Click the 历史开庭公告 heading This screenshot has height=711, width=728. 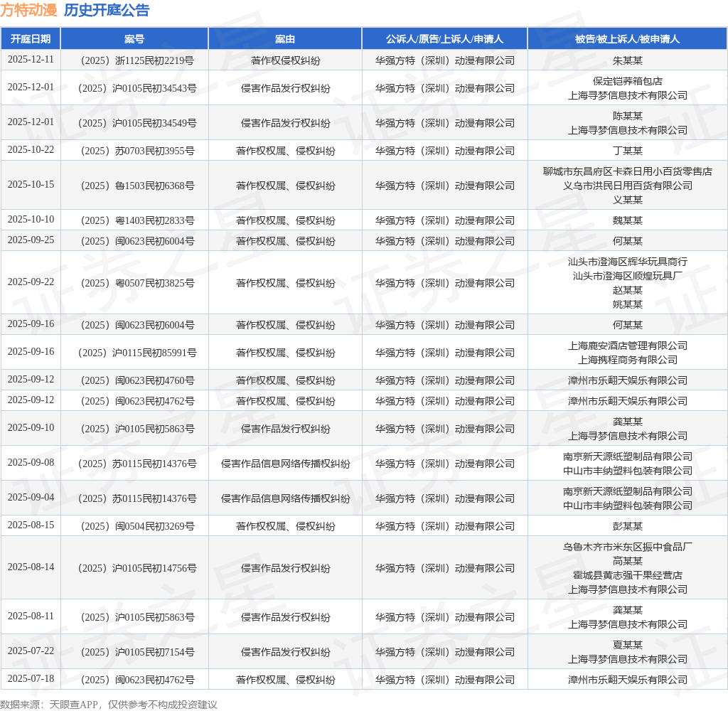(x=107, y=10)
